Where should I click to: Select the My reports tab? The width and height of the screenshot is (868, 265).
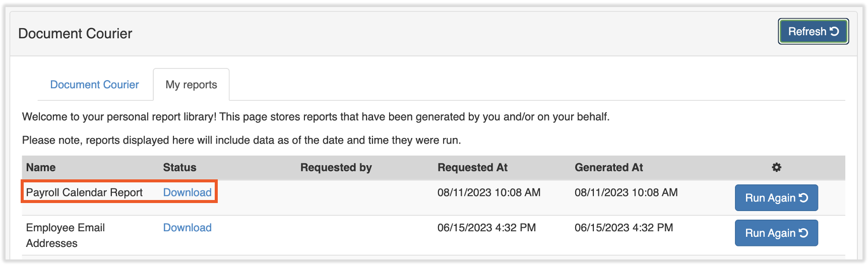191,85
